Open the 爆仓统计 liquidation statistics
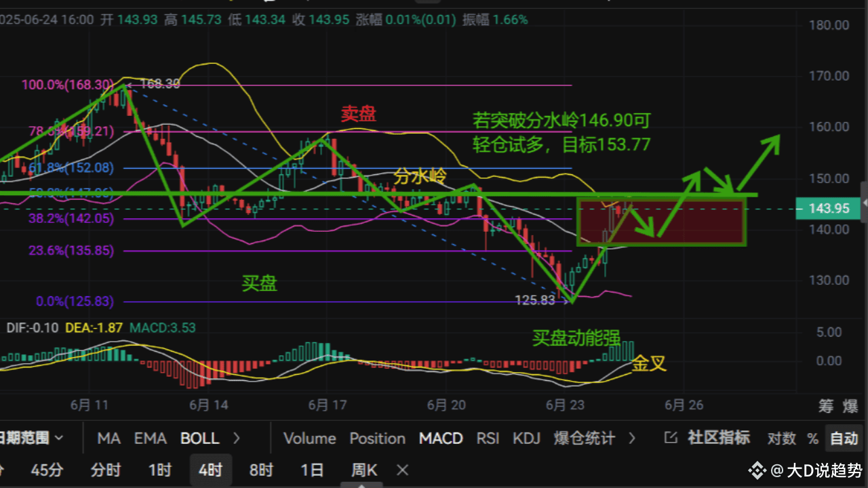This screenshot has height=488, width=868. pyautogui.click(x=584, y=439)
